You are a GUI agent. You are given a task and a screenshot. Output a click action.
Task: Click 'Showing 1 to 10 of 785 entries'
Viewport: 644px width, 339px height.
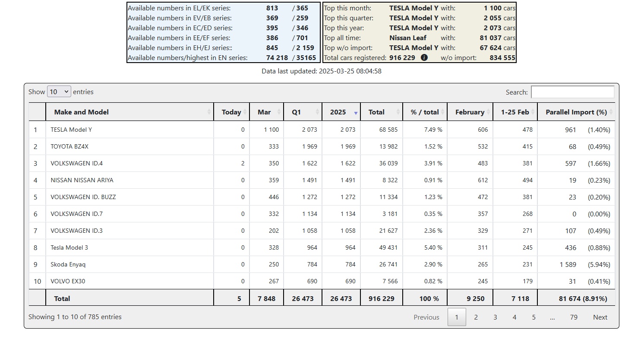(75, 317)
